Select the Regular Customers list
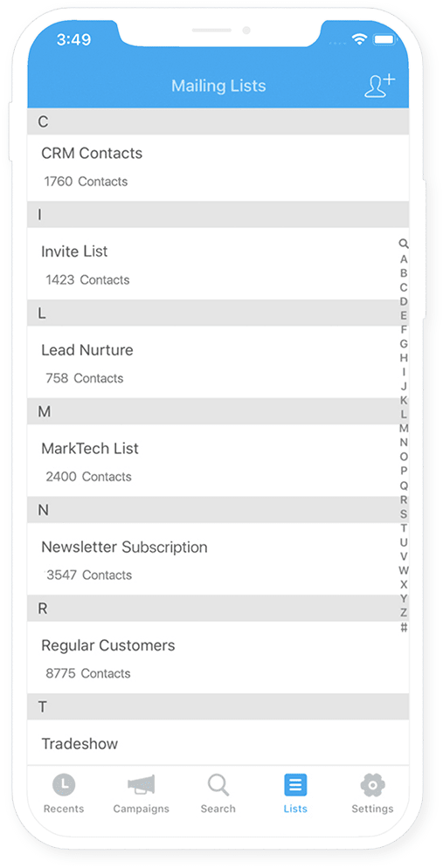This screenshot has width=443, height=868. [218, 658]
